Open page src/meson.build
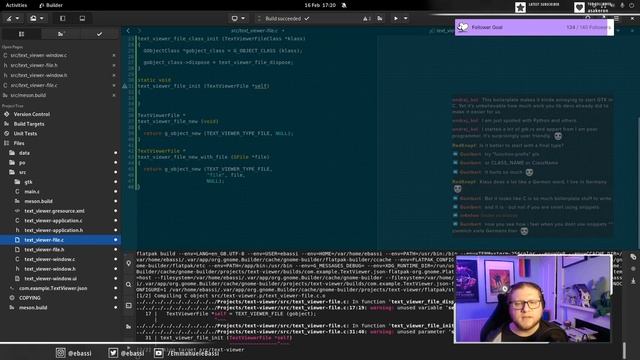Viewport: 640px width, 360px height. pos(28,95)
